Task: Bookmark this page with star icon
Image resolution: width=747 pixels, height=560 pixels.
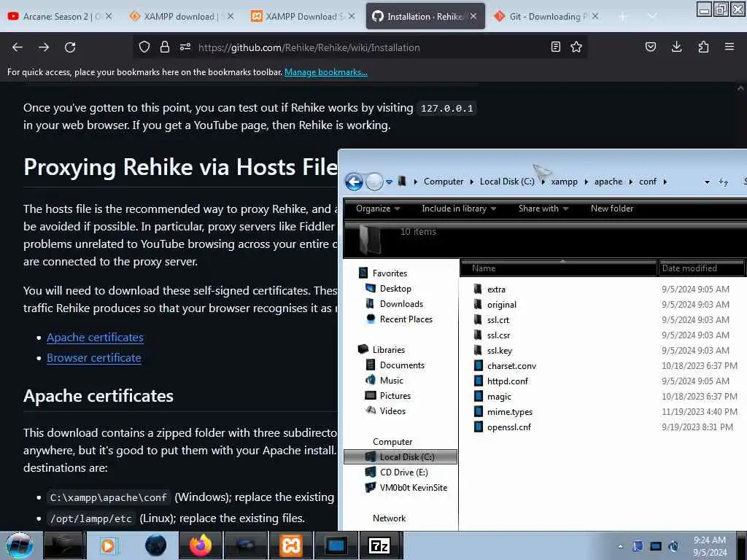Action: tap(576, 47)
